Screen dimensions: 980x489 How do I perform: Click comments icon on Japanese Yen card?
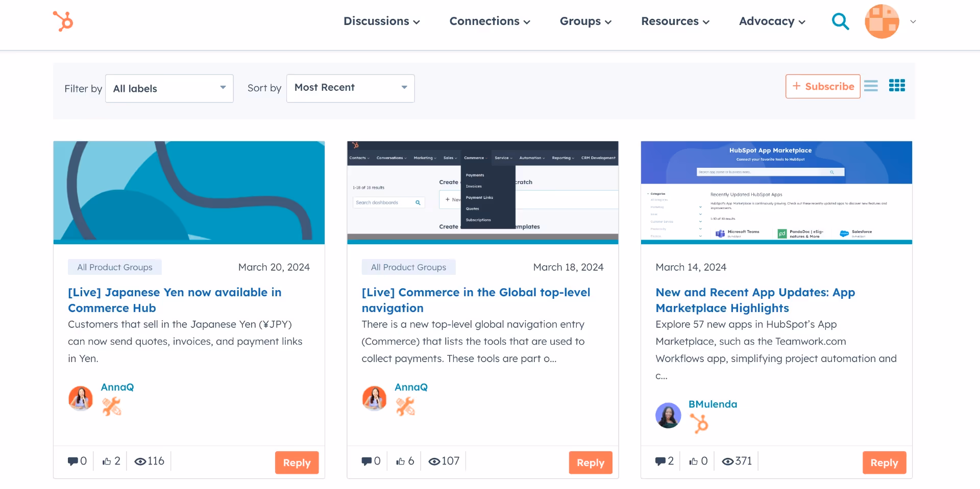pos(73,461)
